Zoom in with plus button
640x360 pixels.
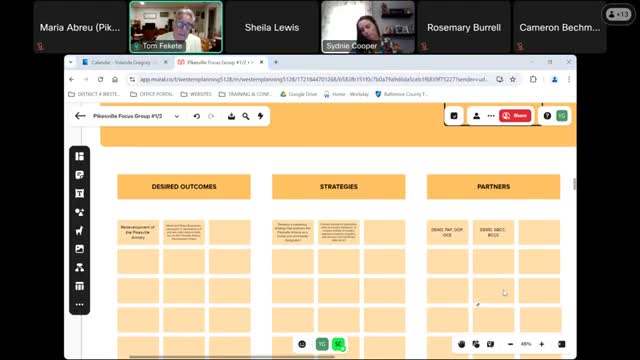542,344
